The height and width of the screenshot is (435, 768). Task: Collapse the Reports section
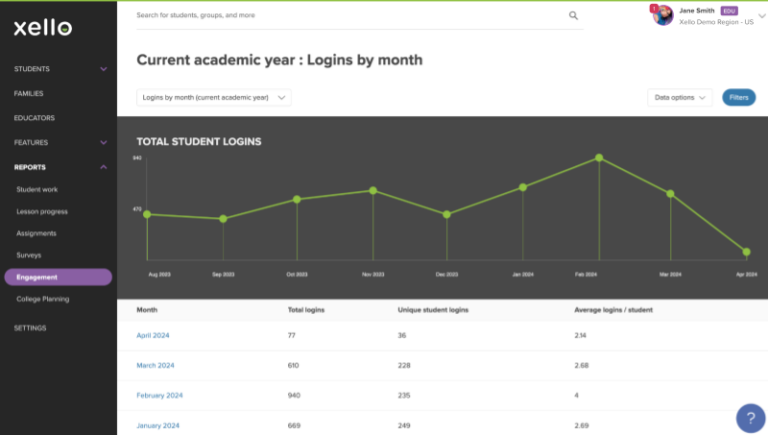click(x=104, y=167)
